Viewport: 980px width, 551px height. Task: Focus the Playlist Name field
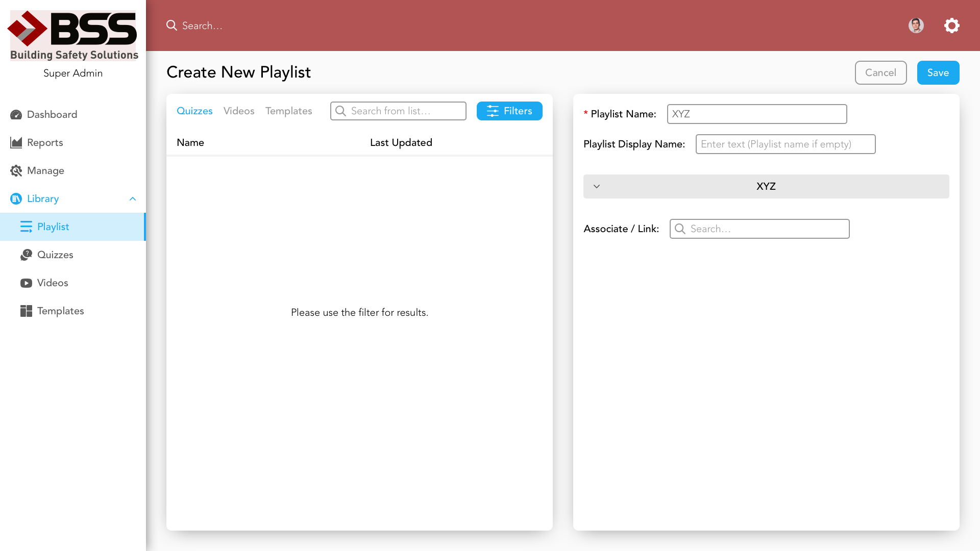pos(756,114)
